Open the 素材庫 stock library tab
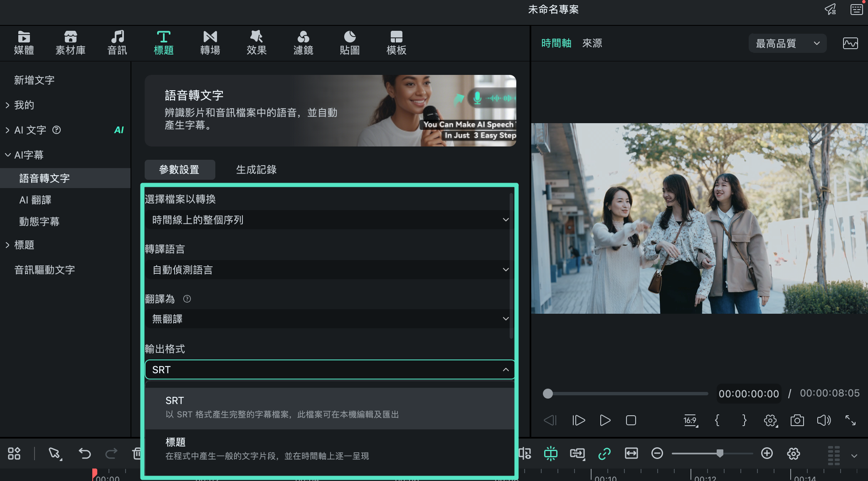 point(71,43)
